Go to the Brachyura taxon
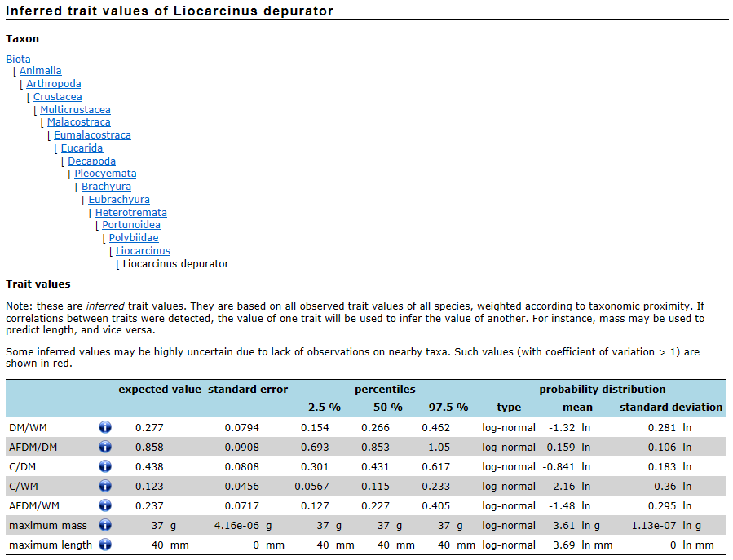The height and width of the screenshot is (560, 733). coord(106,187)
